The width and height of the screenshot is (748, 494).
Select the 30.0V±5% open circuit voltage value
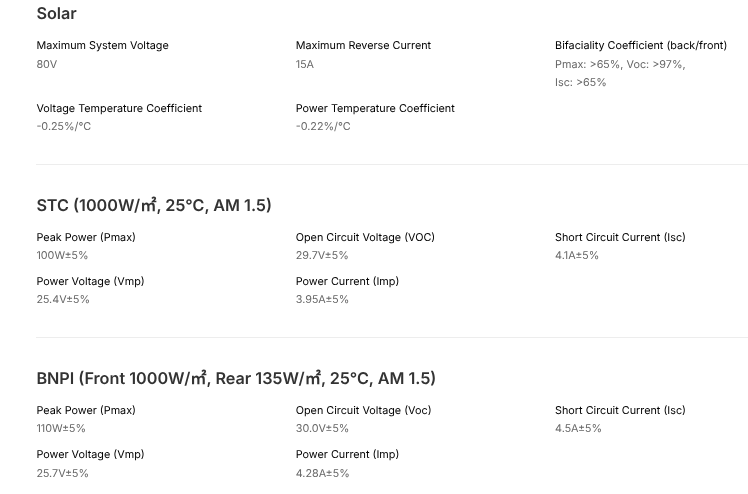point(322,429)
